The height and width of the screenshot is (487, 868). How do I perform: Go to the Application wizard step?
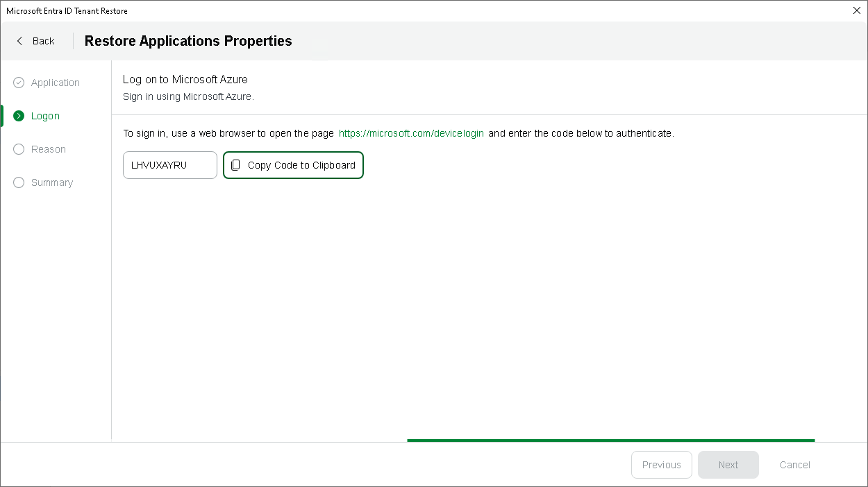click(x=56, y=83)
